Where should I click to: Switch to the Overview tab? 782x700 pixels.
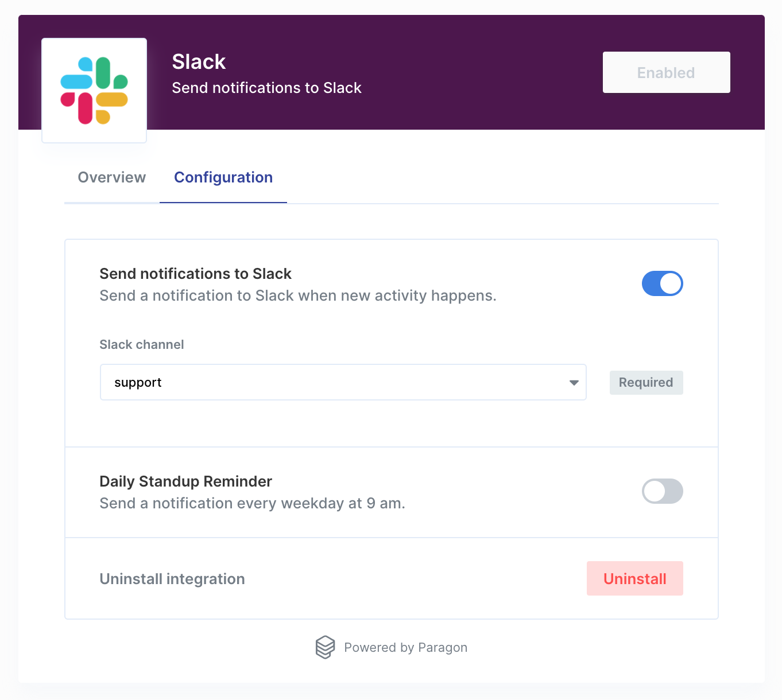point(112,177)
